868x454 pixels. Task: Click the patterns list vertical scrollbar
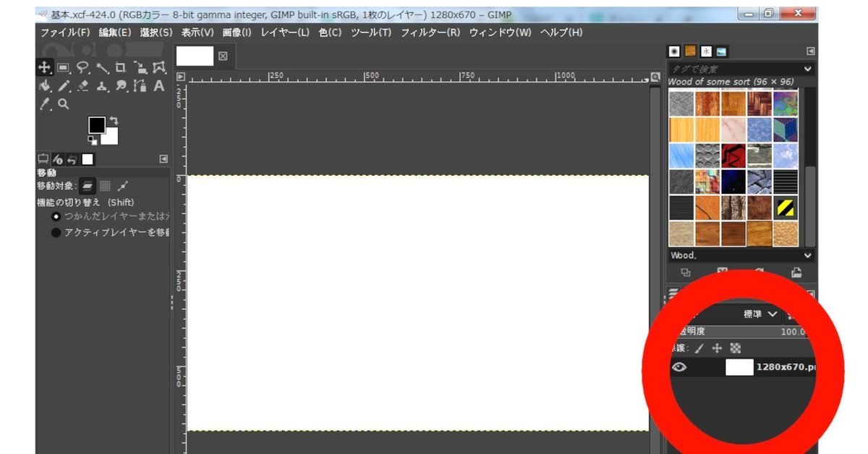tap(811, 166)
